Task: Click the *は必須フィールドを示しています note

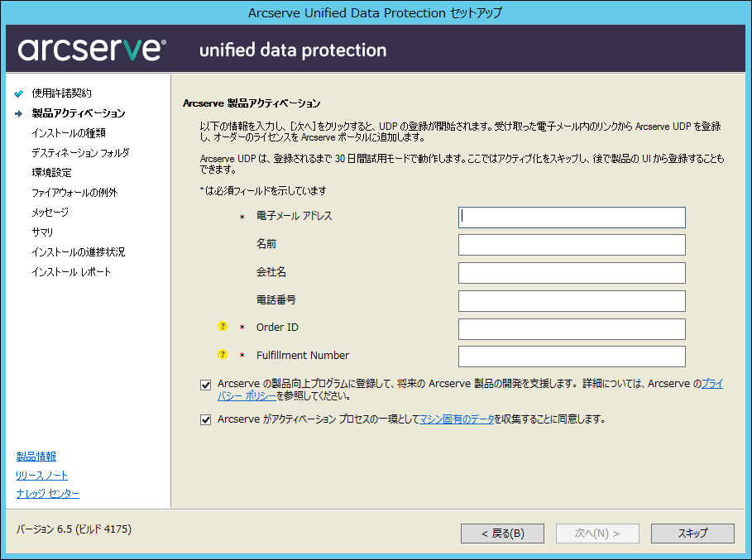Action: coord(263,191)
